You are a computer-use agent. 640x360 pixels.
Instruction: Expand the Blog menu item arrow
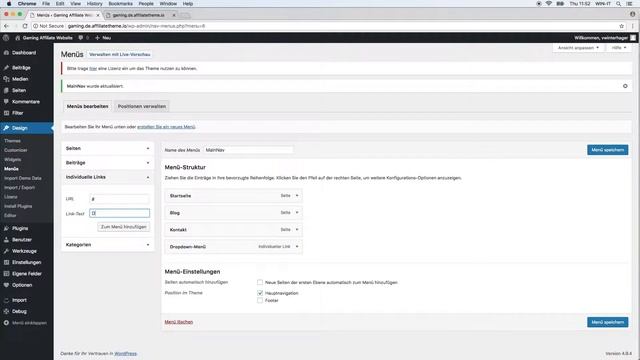pyautogui.click(x=297, y=213)
